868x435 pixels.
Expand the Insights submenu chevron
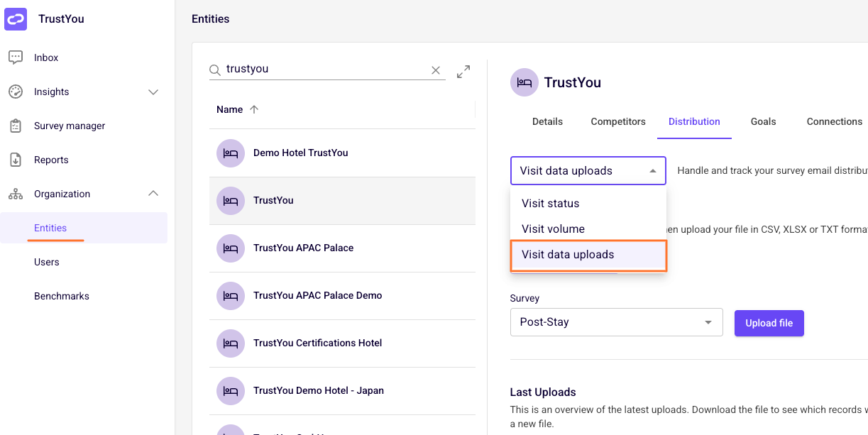tap(153, 92)
